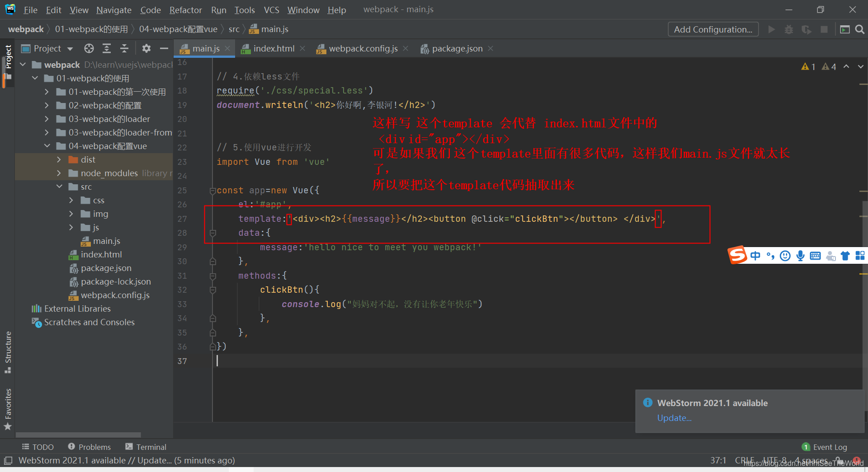Open the Refactor menu

[185, 10]
